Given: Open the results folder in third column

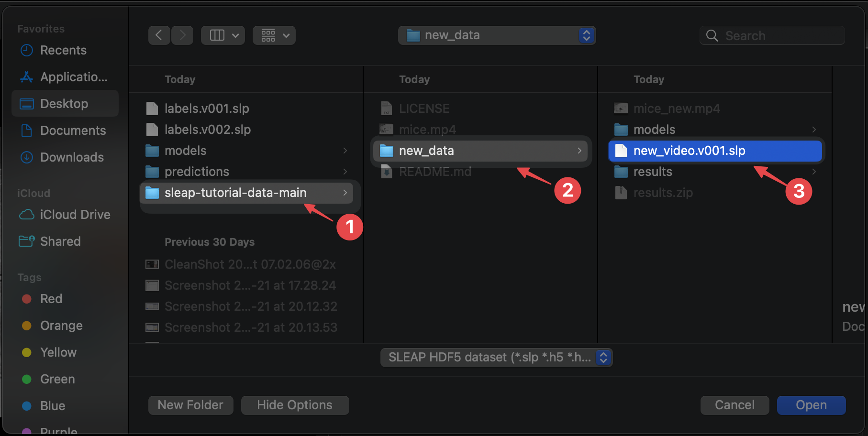Looking at the screenshot, I should point(653,172).
